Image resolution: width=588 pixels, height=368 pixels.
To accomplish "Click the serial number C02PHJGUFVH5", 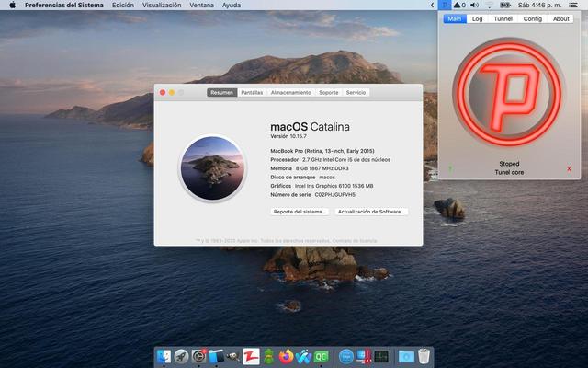I will tap(334, 194).
